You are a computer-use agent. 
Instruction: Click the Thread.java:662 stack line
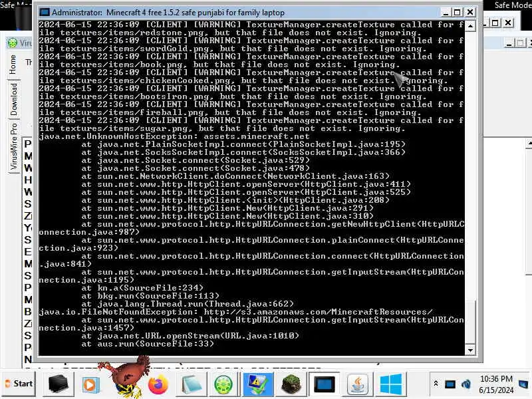pyautogui.click(x=188, y=304)
